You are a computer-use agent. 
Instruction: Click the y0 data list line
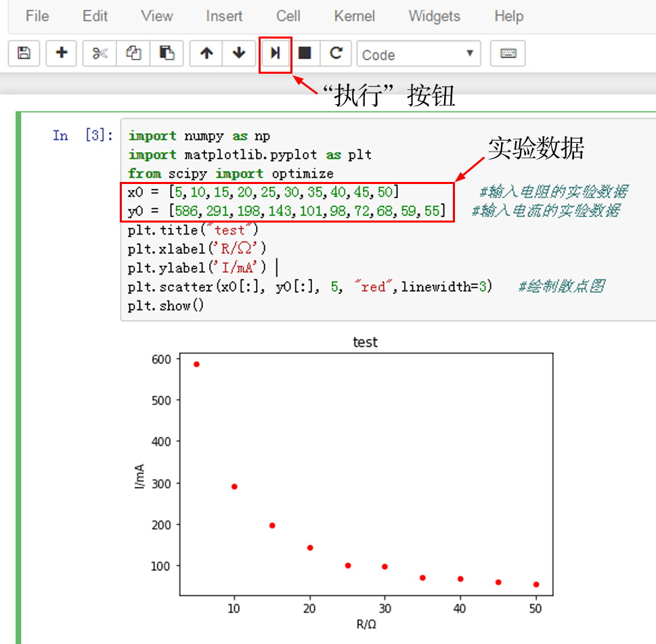286,211
